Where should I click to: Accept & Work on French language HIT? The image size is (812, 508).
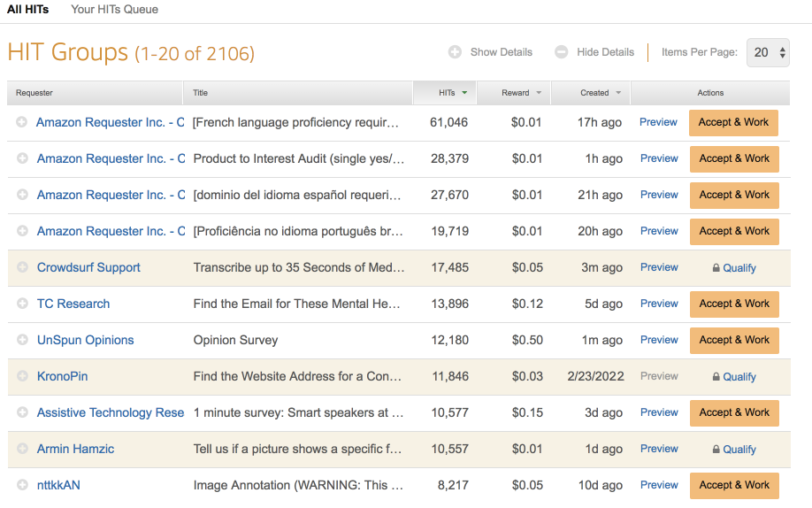click(733, 123)
